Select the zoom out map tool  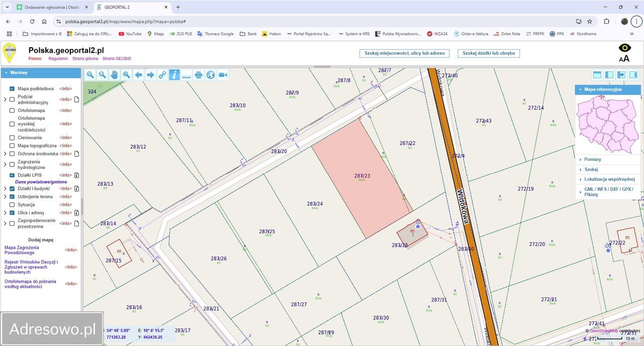(102, 75)
